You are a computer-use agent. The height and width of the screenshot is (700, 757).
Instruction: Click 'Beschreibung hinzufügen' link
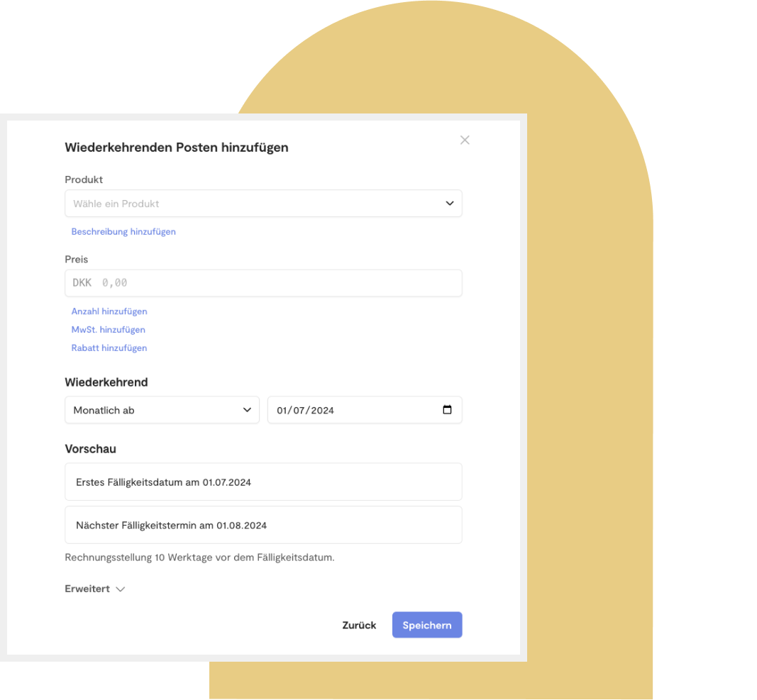[123, 232]
